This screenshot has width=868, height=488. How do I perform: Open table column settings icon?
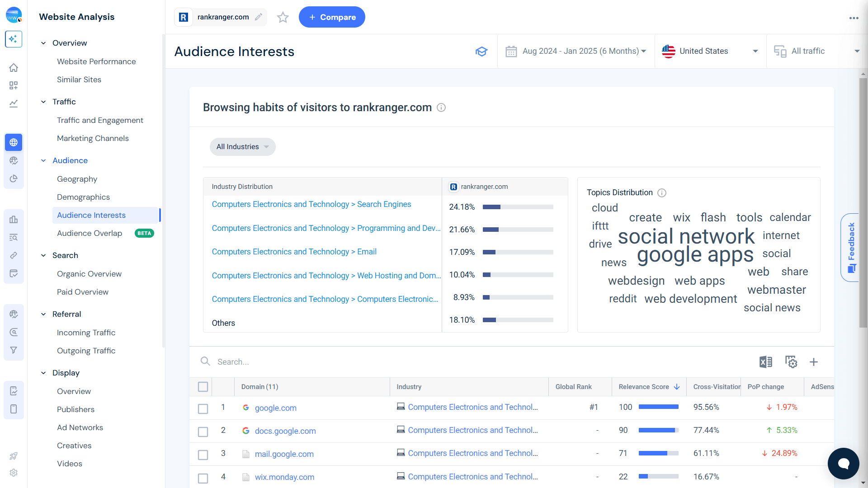pyautogui.click(x=791, y=362)
